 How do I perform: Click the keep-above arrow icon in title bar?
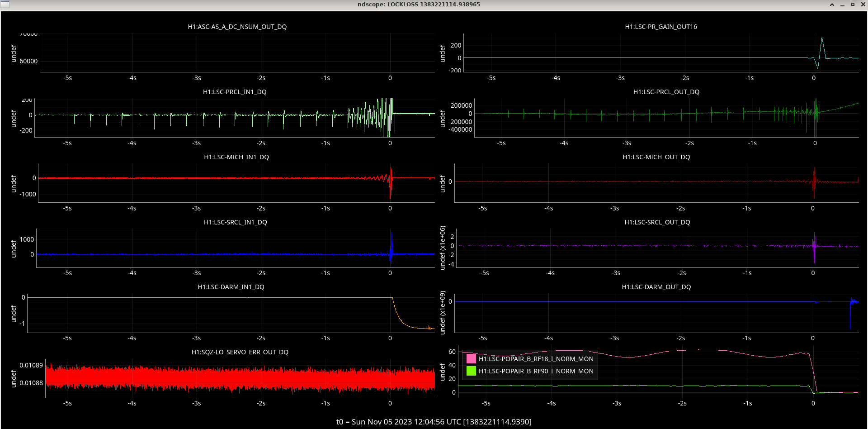[x=832, y=5]
